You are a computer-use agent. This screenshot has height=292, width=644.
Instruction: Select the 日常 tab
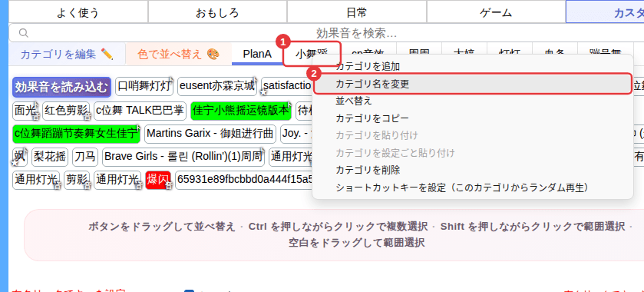pos(356,12)
